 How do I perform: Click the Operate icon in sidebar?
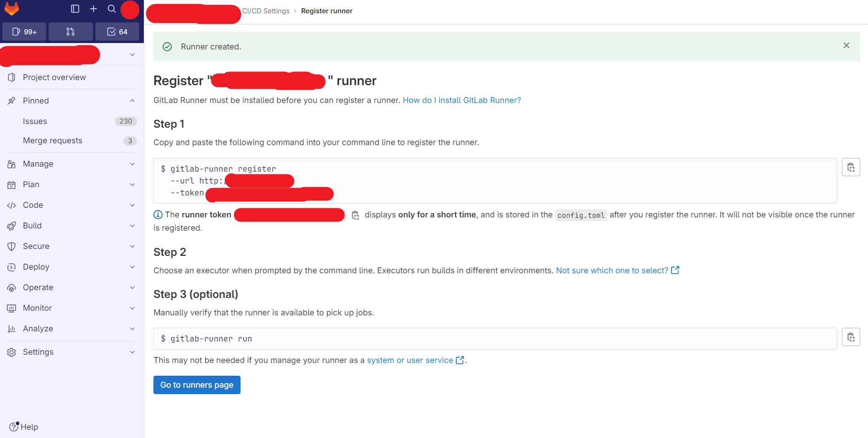coord(11,287)
